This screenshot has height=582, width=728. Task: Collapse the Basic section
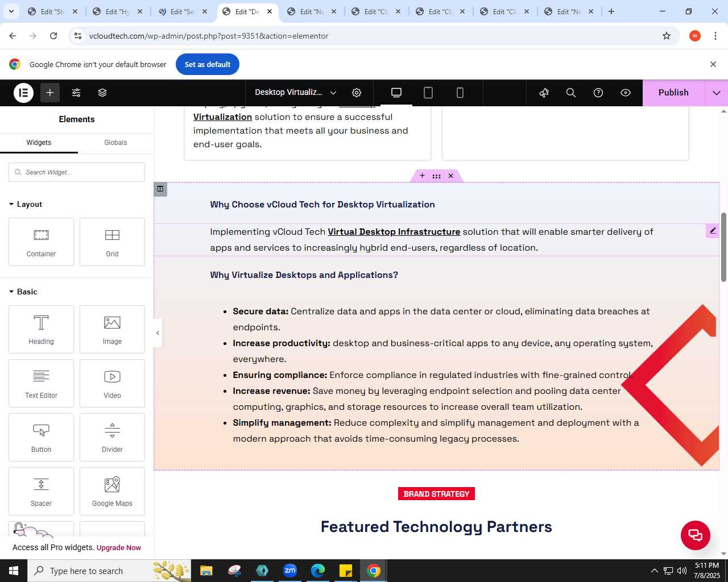click(23, 292)
